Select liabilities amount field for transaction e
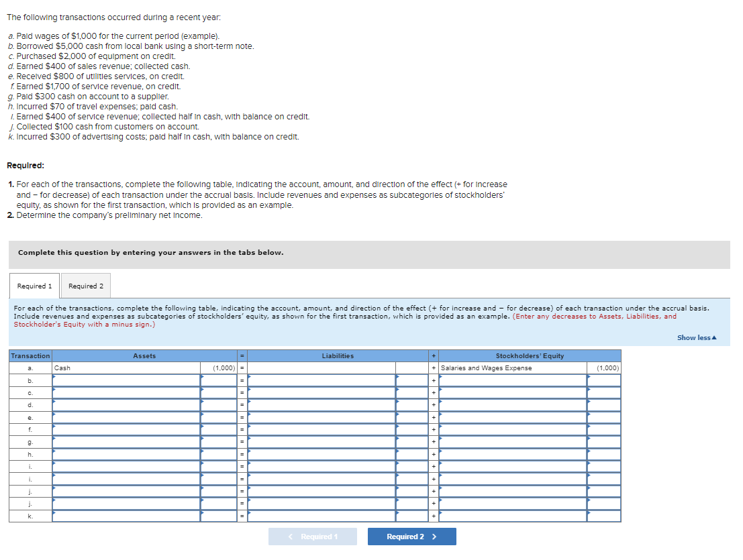Screen dimensions: 743x560 412,418
